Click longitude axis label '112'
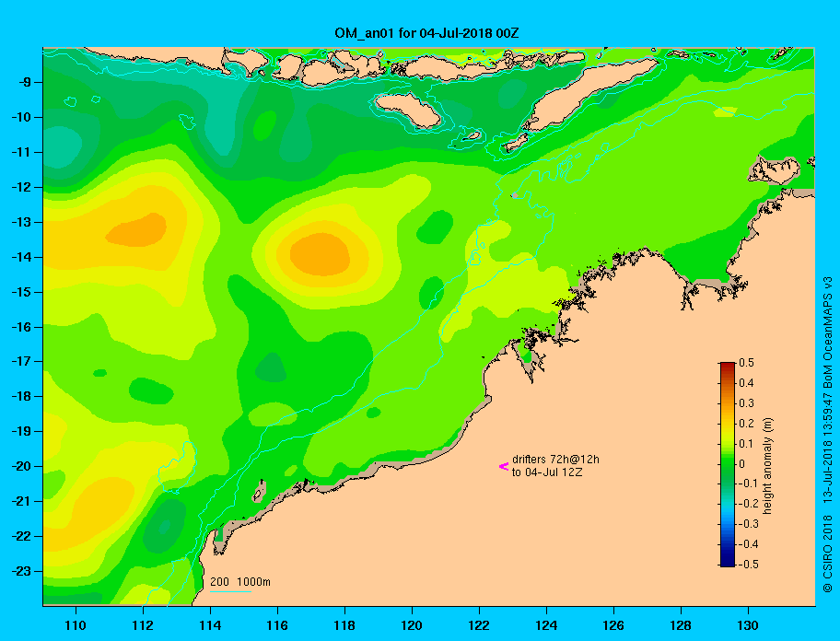 pos(143,625)
